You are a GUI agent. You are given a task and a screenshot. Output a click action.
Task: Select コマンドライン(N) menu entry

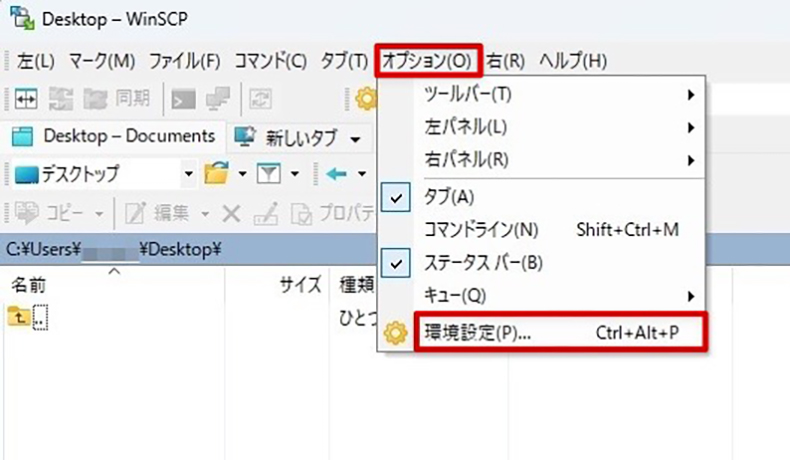coord(541,230)
